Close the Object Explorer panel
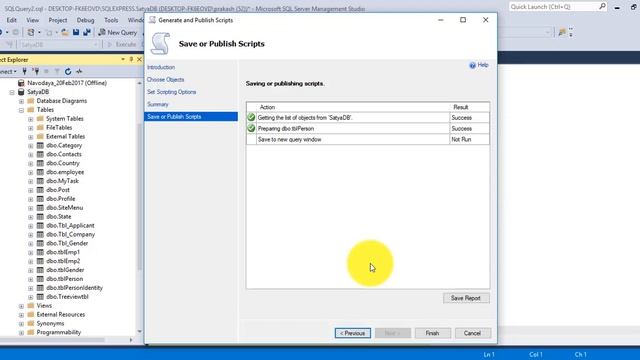640x360 pixels. [x=139, y=60]
